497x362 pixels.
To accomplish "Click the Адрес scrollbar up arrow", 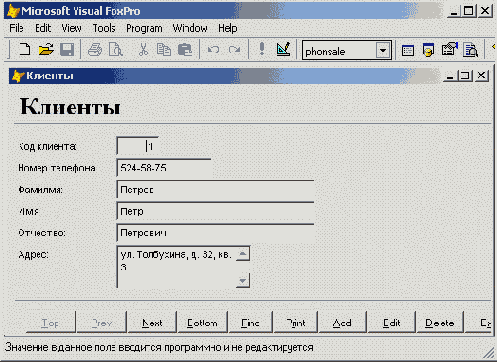I will click(243, 254).
